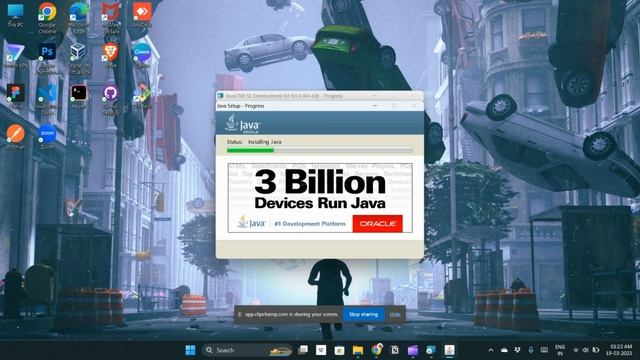Launch Visual Studio Code desktop icon
Image resolution: width=640 pixels, height=360 pixels.
coord(47,99)
